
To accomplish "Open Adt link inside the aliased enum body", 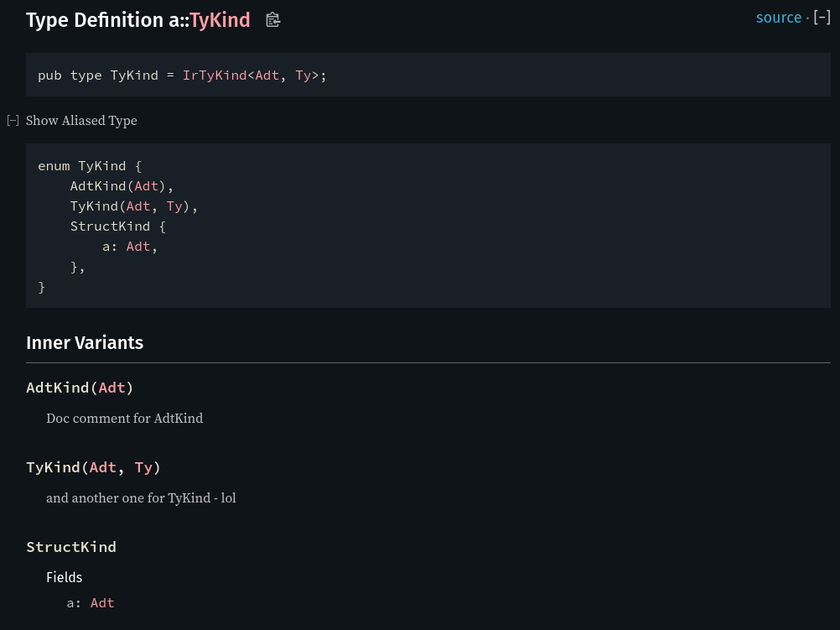I will pyautogui.click(x=147, y=185).
